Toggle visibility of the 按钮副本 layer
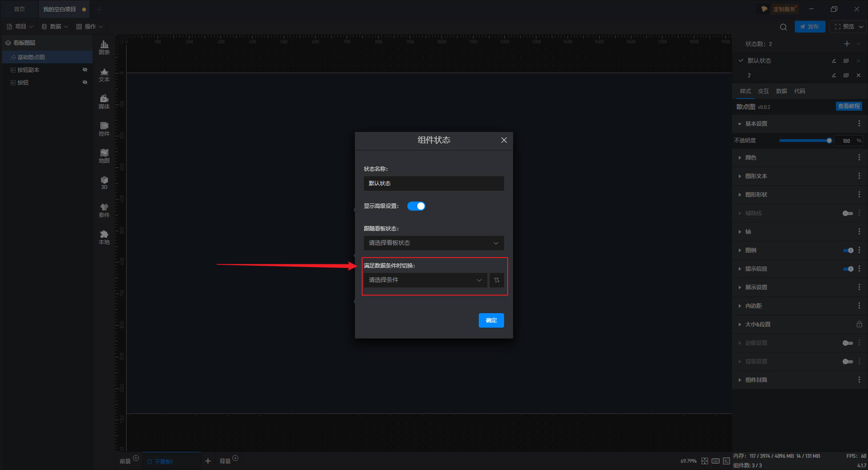The width and height of the screenshot is (868, 470). [x=85, y=70]
